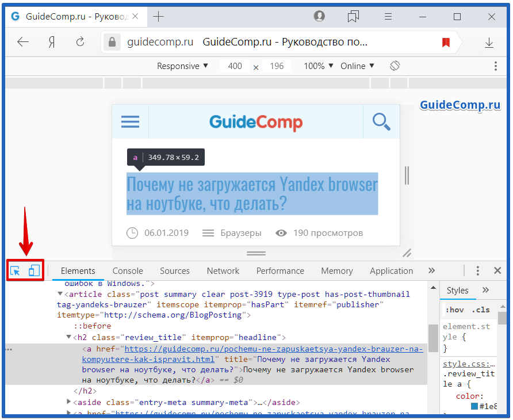This screenshot has width=513, height=420.
Task: Open bookmarks collections icon
Action: [353, 16]
